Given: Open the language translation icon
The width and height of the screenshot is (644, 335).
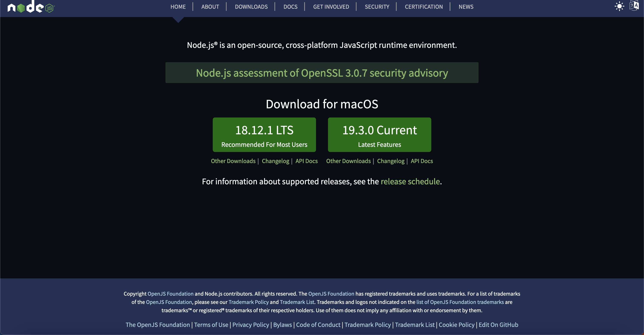Looking at the screenshot, I should point(634,6).
